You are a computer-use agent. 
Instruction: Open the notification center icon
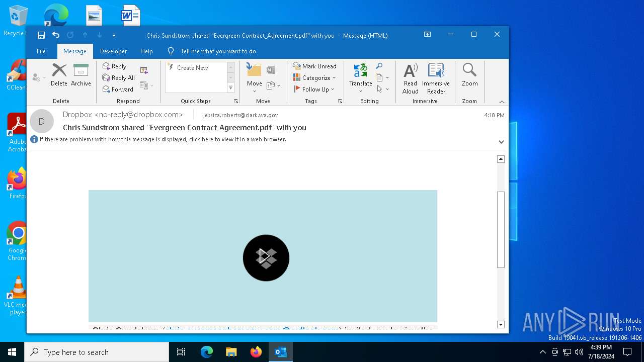pos(627,352)
